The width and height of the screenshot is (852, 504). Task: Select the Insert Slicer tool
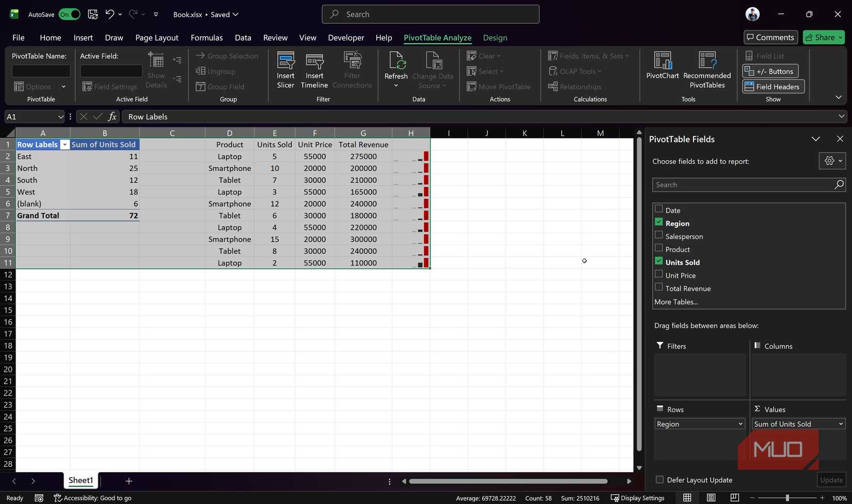tap(285, 70)
